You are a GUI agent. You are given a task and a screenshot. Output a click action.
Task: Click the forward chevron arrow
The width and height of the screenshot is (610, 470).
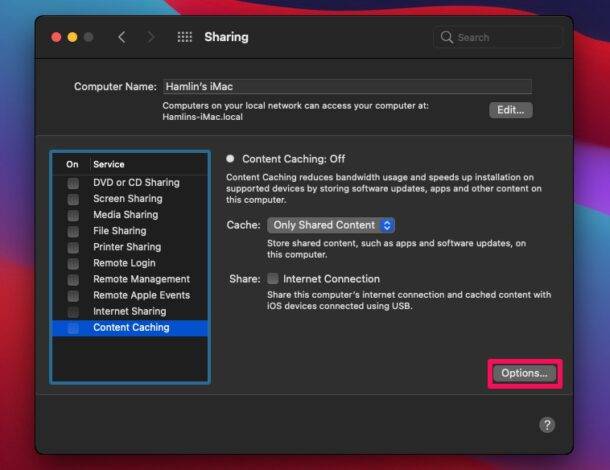151,37
